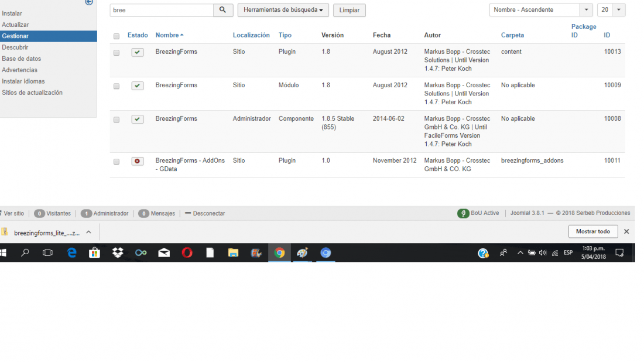
Task: Click the Get Help tray icon
Action: 483,253
